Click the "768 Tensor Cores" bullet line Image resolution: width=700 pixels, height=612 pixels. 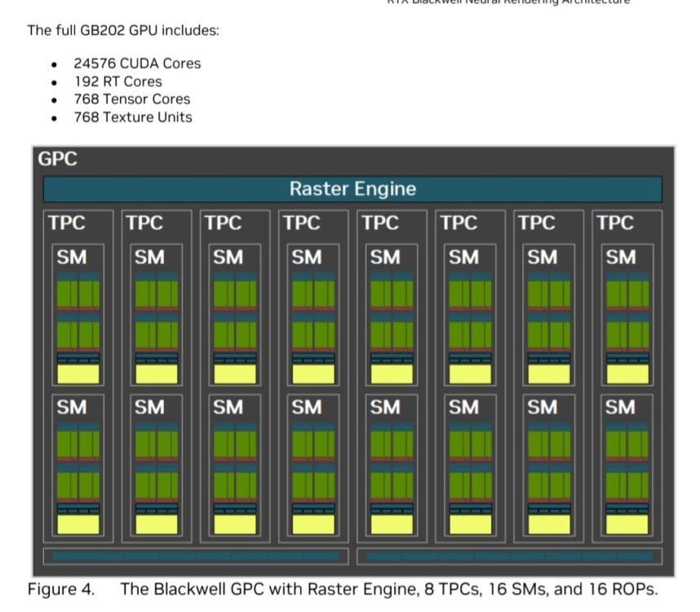[x=132, y=99]
